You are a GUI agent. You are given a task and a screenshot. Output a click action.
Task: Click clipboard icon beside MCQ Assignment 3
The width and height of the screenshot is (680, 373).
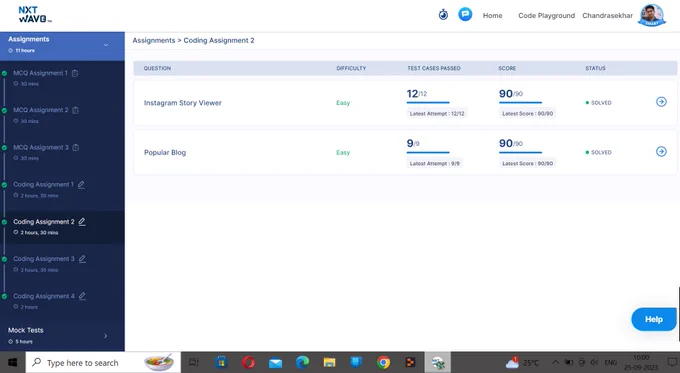[76, 147]
